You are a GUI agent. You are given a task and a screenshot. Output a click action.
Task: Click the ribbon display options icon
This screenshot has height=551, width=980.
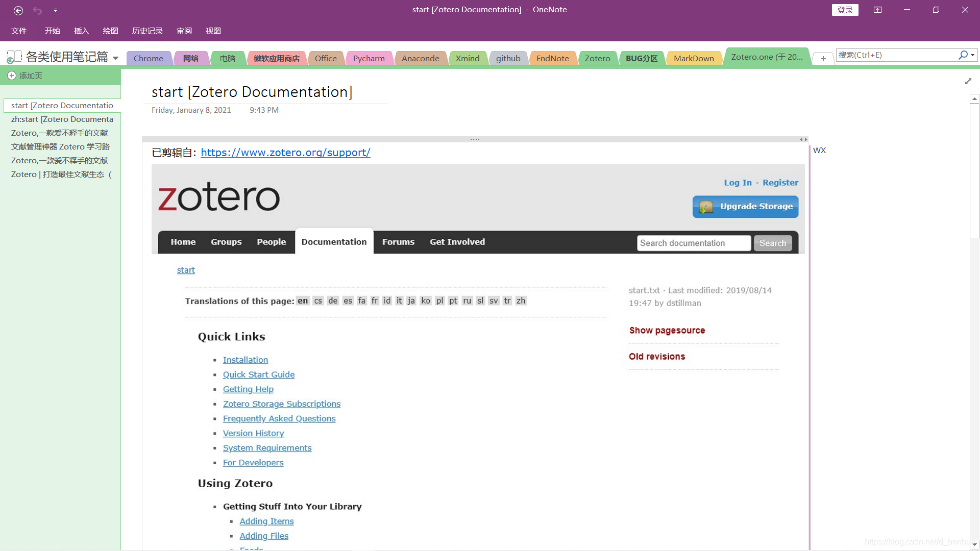[877, 10]
